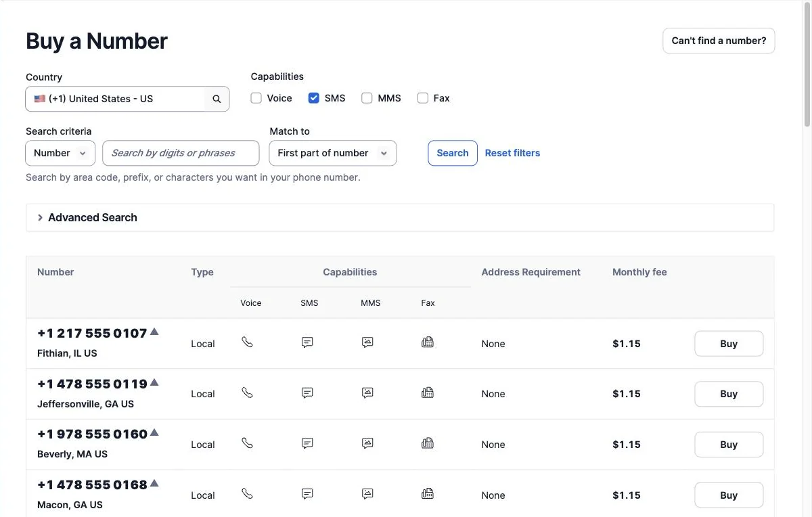Click the $1.15 fee in Fithian row
Screen dimensions: 812x517
coord(627,344)
